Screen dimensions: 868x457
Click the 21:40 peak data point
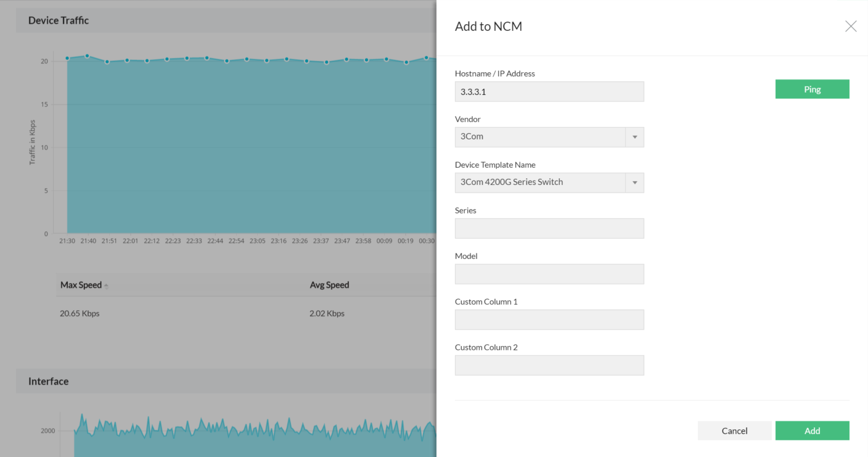(87, 56)
